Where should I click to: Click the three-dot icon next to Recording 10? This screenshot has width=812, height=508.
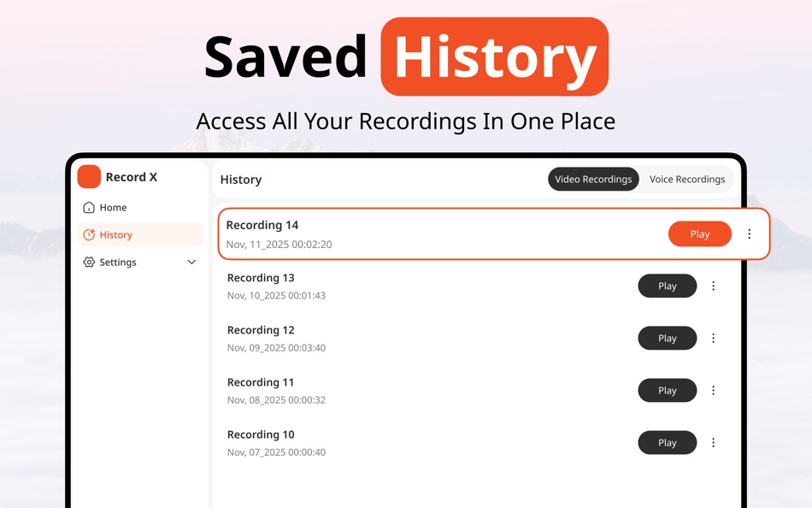[x=714, y=442]
